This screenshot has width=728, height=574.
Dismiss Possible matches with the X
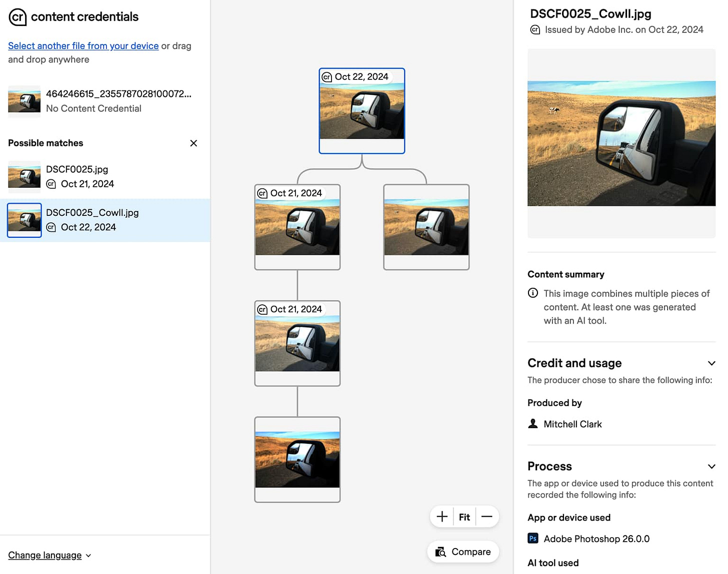click(x=193, y=143)
